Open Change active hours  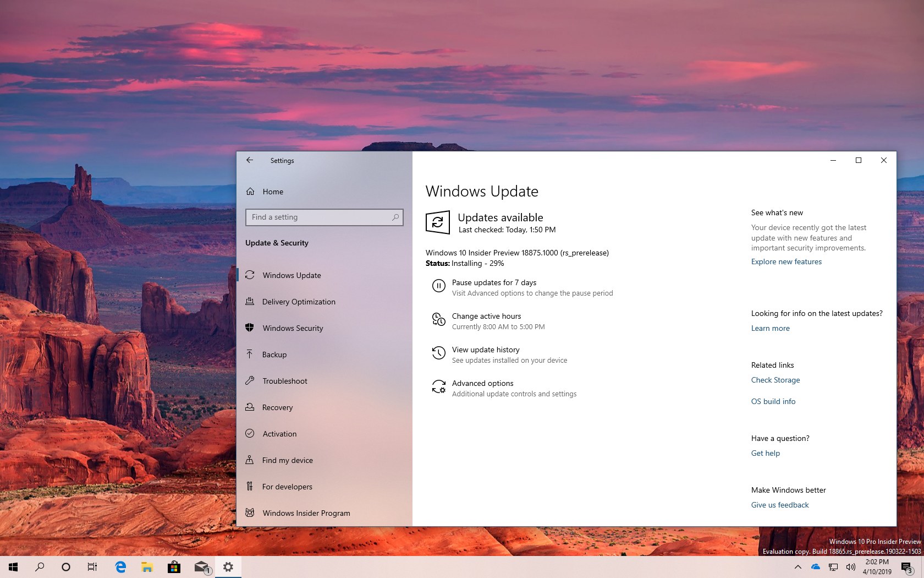tap(486, 316)
